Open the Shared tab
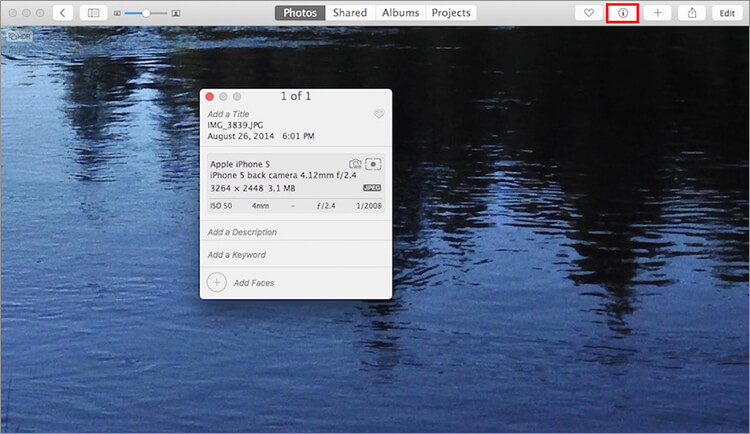This screenshot has width=750, height=434. pos(350,13)
